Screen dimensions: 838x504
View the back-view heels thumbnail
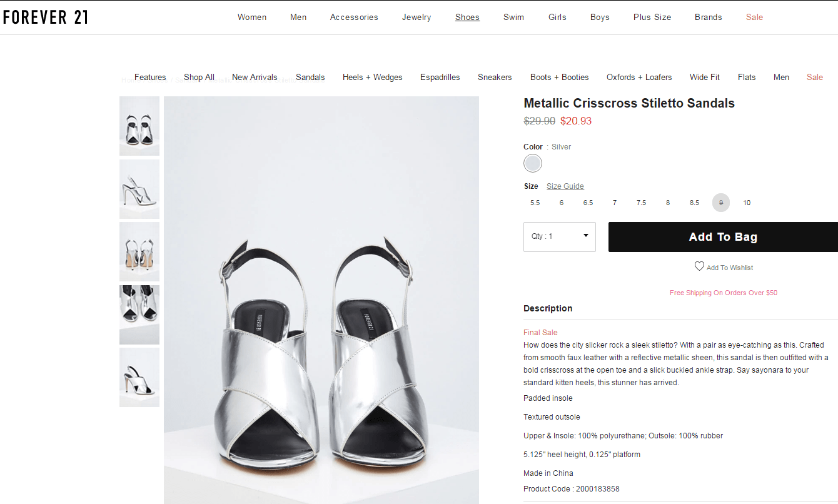139,251
